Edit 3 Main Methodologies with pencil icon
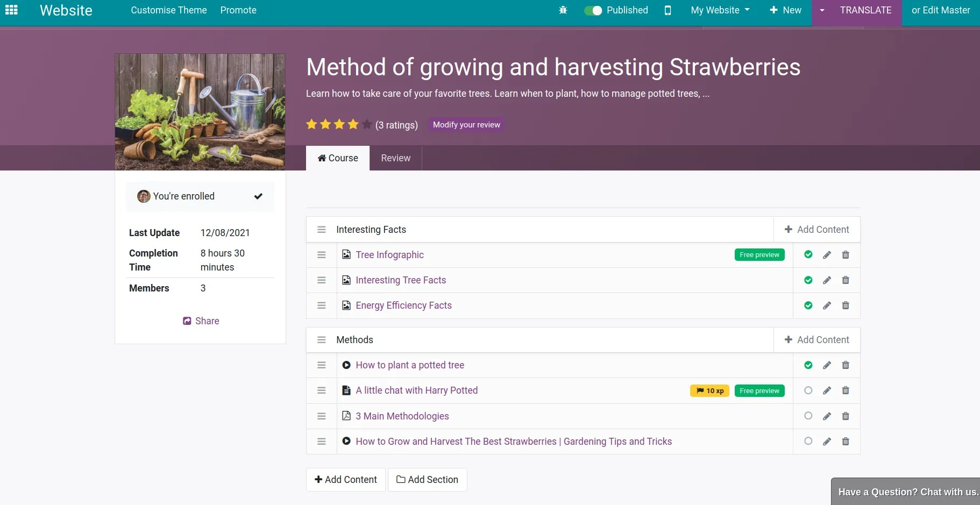980x505 pixels. pos(827,416)
